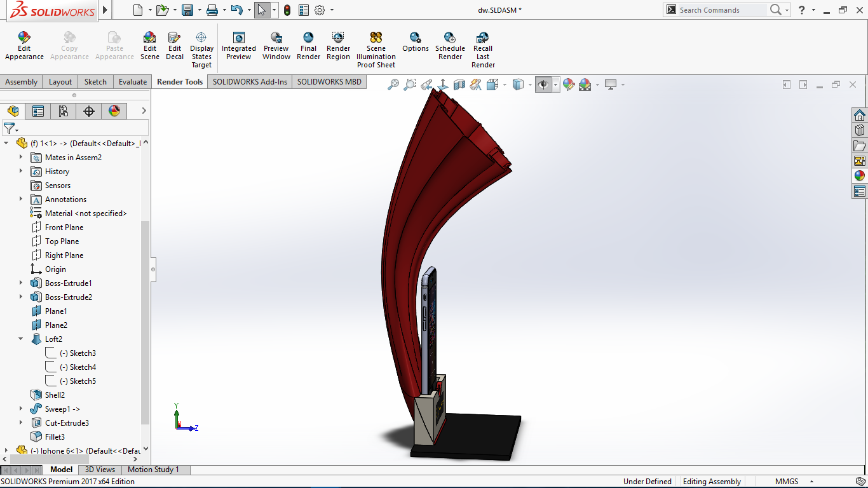Click Recall Last Render
Viewport: 868px width, 488px height.
(x=483, y=50)
